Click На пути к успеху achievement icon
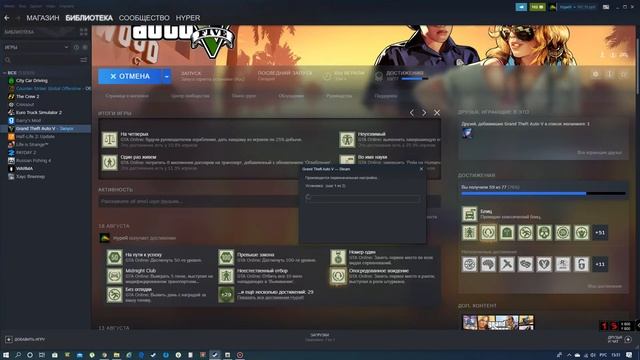 [115, 258]
